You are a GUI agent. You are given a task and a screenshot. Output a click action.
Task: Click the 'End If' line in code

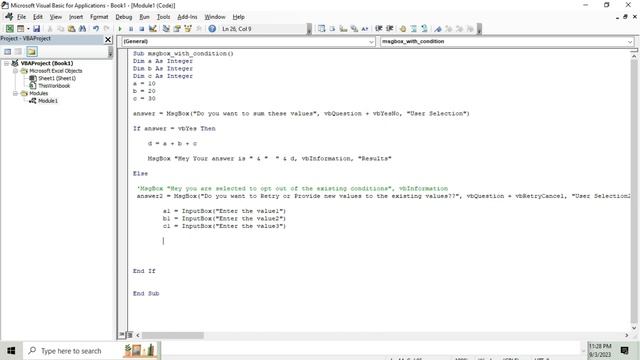click(144, 271)
